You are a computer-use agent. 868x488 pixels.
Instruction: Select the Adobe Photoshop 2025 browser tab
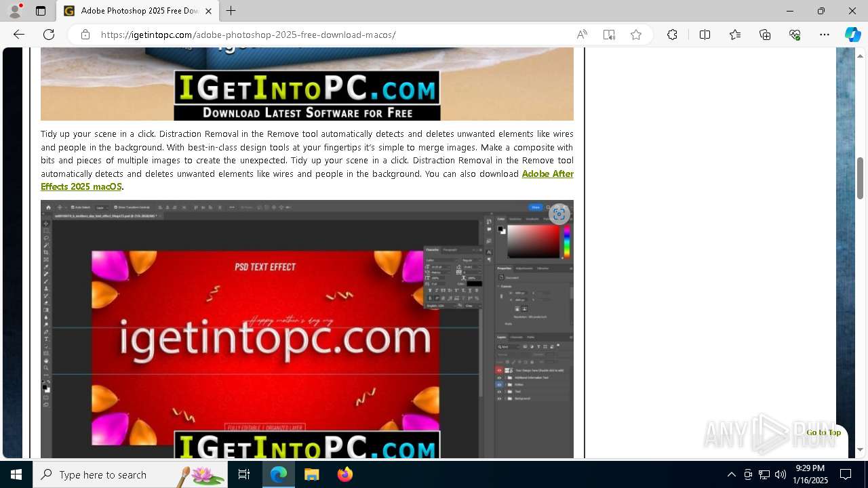(x=138, y=11)
